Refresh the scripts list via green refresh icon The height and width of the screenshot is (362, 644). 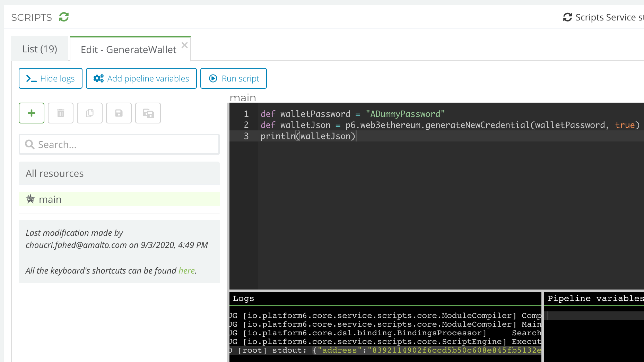64,17
